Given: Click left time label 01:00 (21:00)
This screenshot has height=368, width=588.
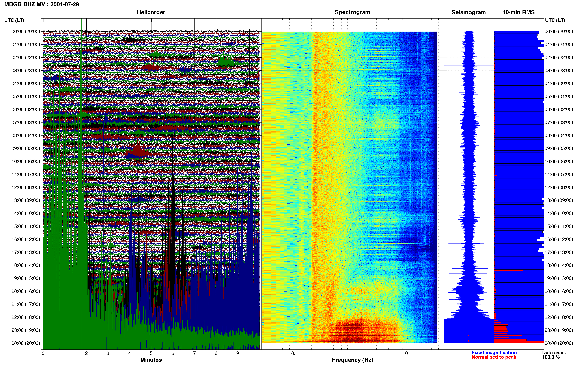Looking at the screenshot, I should pos(26,45).
